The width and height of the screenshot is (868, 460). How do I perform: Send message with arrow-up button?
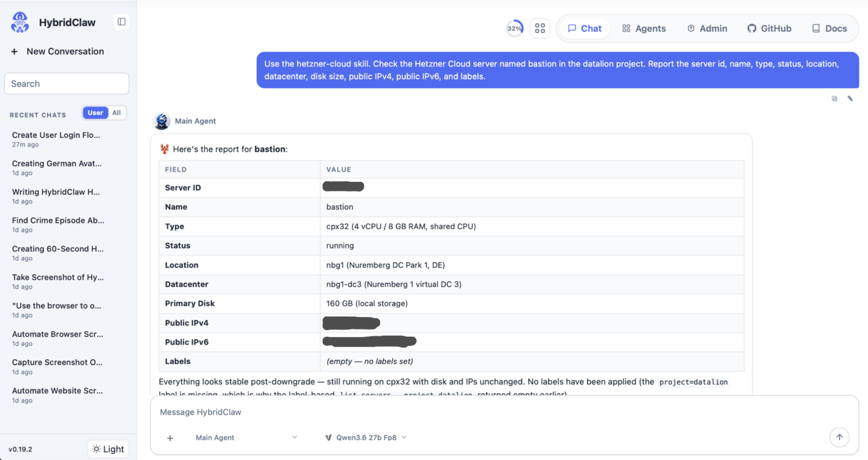pyautogui.click(x=839, y=437)
